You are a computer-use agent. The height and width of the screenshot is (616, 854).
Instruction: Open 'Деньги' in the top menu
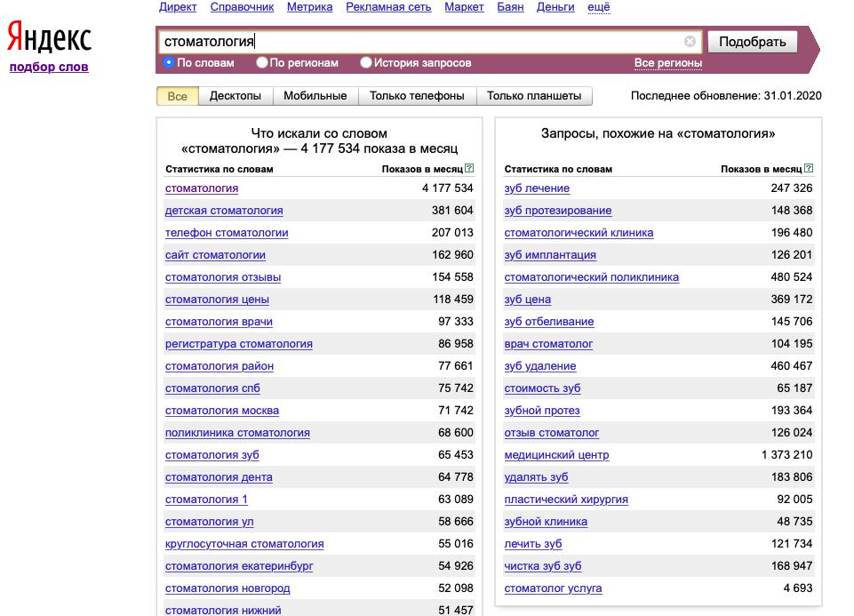[x=555, y=7]
